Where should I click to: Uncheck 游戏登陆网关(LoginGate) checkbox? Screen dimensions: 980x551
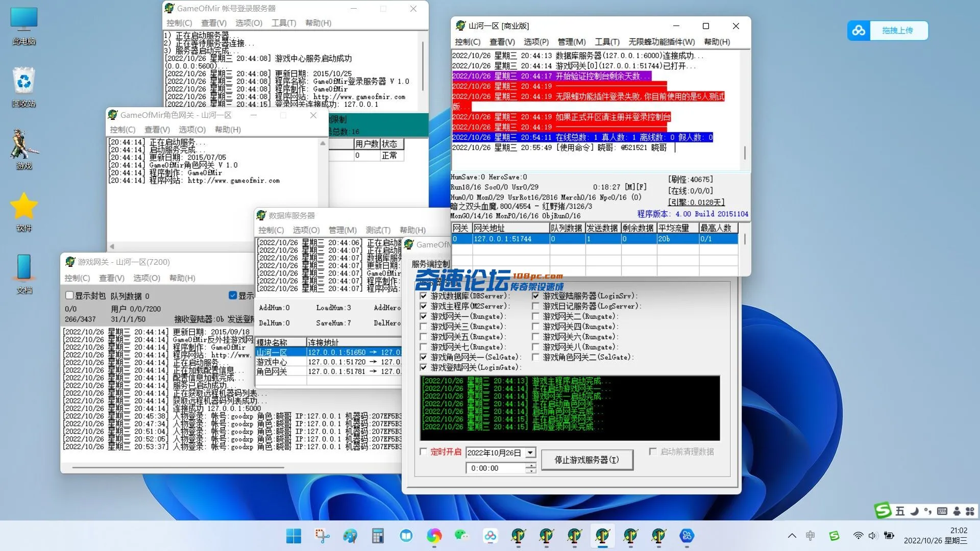click(423, 367)
